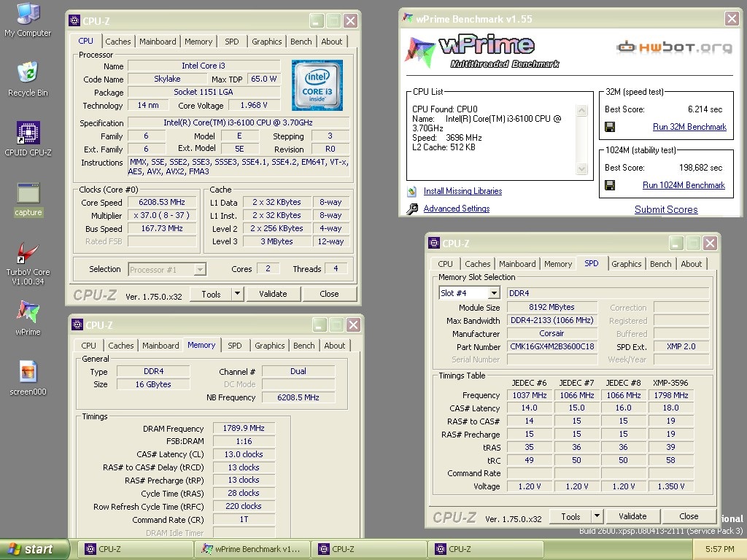Image resolution: width=747 pixels, height=560 pixels.
Task: Click the Install Missing Libraries icon
Action: 413,192
